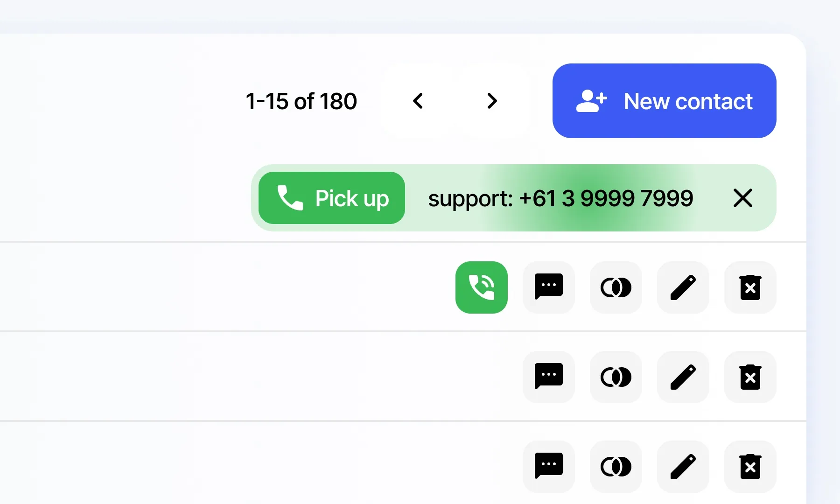840x504 pixels.
Task: Delete the third contact row
Action: click(x=750, y=467)
